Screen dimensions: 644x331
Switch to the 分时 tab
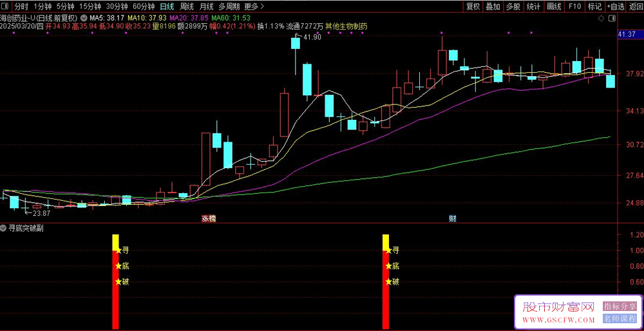point(21,6)
